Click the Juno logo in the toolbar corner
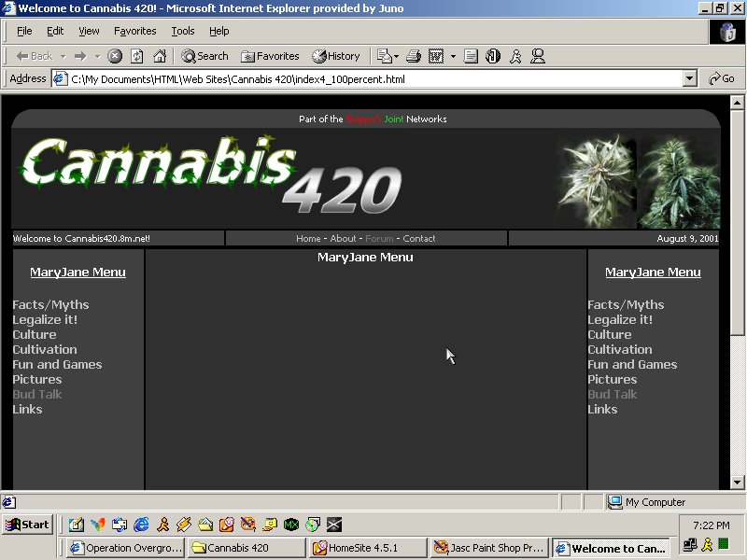Screen dimensions: 747x560 pyautogui.click(x=726, y=33)
